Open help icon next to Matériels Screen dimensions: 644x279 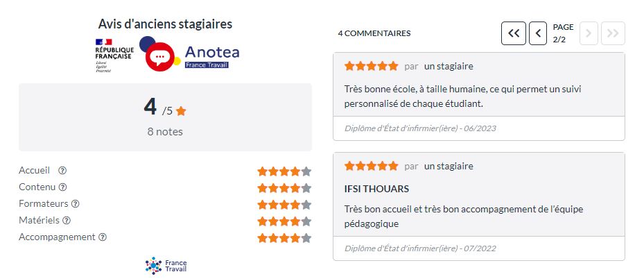[67, 220]
